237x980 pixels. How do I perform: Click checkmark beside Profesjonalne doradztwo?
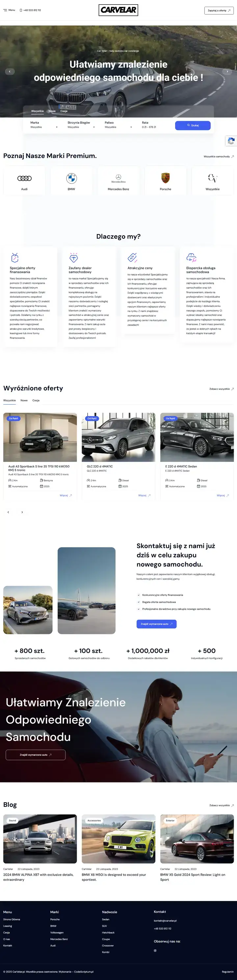(x=139, y=609)
